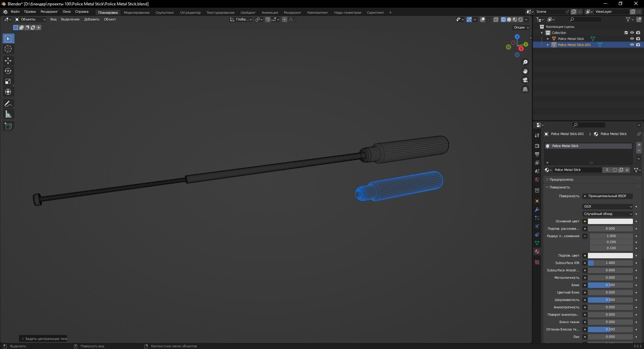Click the viewport zoom magnifier icon
644x349 pixels.
525,62
